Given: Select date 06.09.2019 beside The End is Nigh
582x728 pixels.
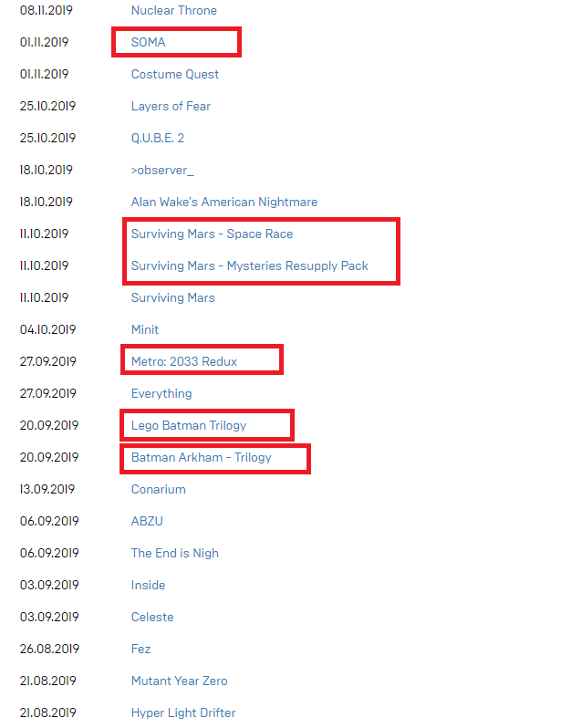Looking at the screenshot, I should coord(49,554).
